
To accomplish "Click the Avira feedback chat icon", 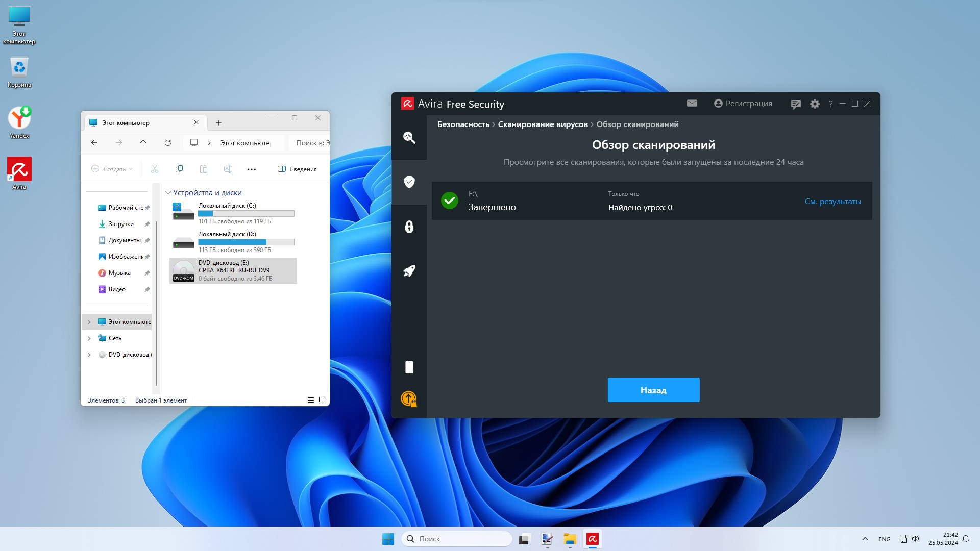I will [x=795, y=104].
